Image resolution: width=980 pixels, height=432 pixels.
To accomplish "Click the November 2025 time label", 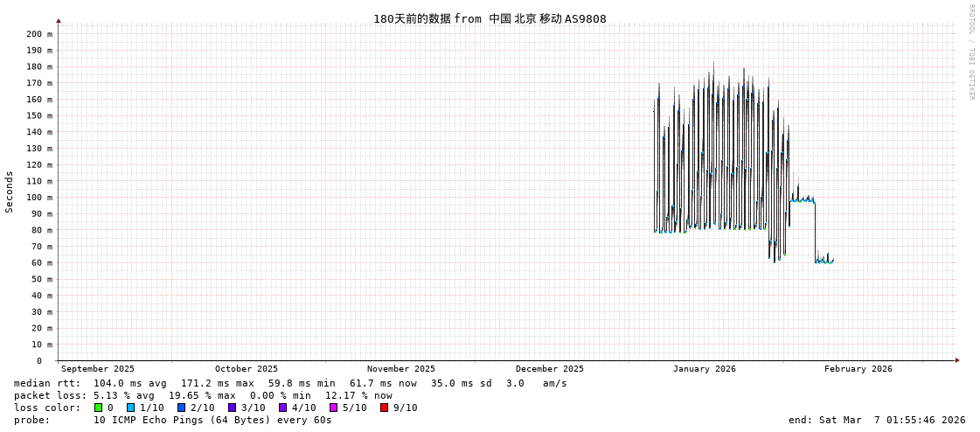I will [400, 369].
